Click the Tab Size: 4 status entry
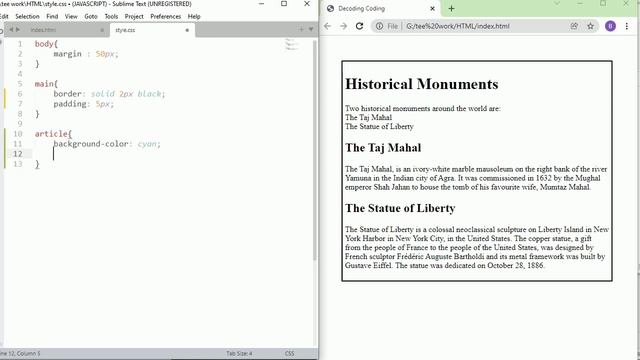 tap(239, 353)
